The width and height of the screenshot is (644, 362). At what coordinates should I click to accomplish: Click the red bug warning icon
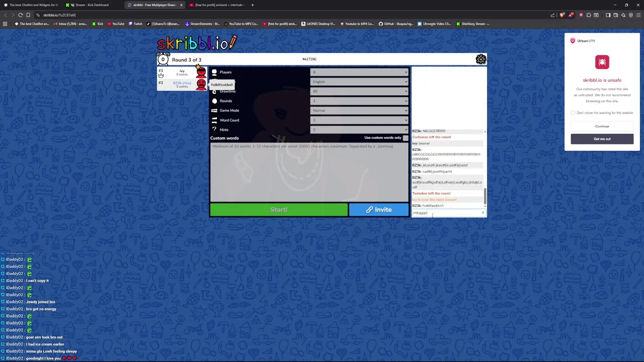click(x=602, y=62)
